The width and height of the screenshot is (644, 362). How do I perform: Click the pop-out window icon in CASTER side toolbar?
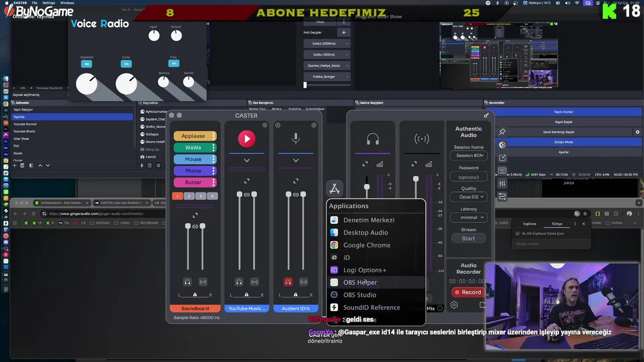pyautogui.click(x=502, y=158)
